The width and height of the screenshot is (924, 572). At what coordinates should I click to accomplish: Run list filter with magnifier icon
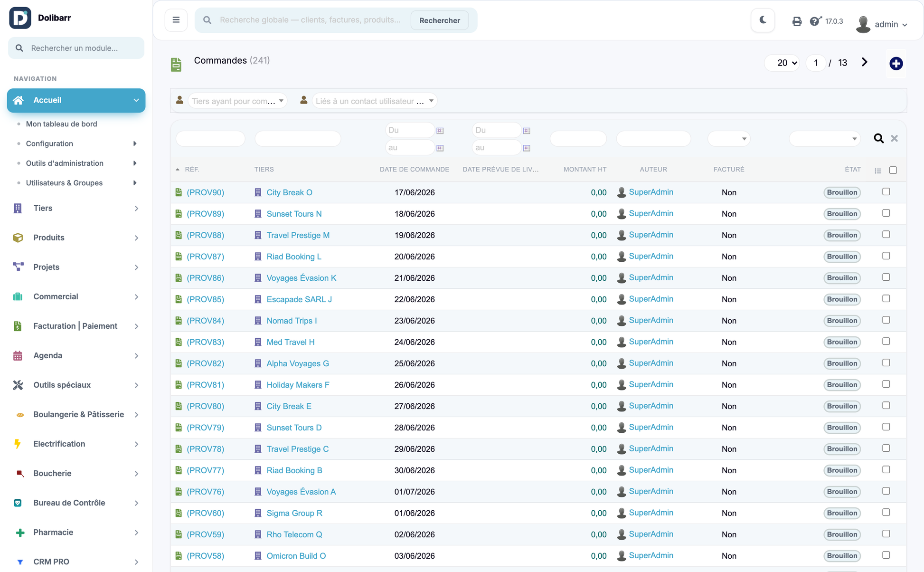879,138
